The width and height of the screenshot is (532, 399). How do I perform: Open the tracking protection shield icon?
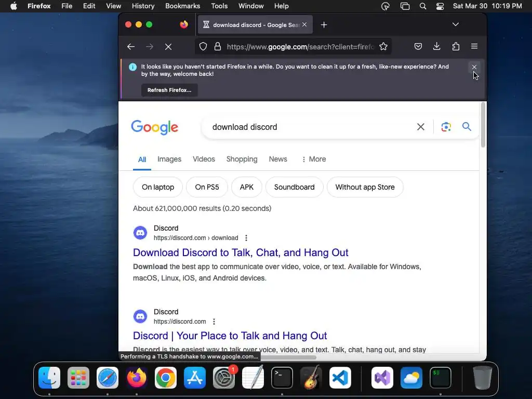tap(203, 46)
